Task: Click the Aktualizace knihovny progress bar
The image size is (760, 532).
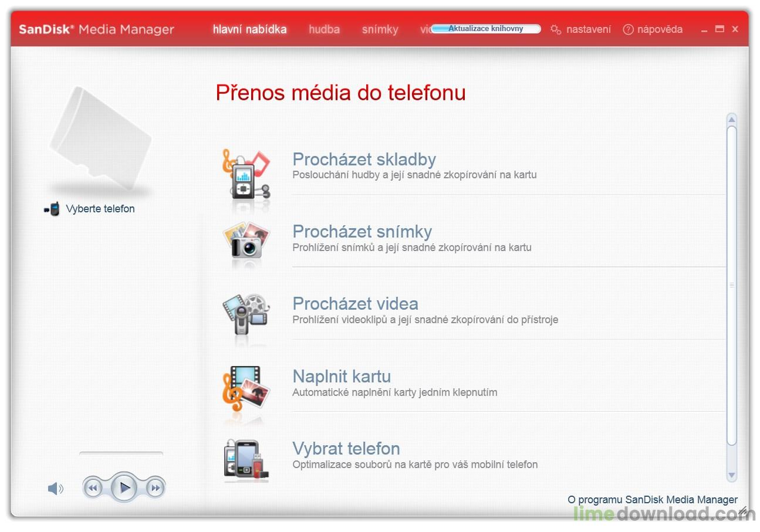Action: pos(486,29)
